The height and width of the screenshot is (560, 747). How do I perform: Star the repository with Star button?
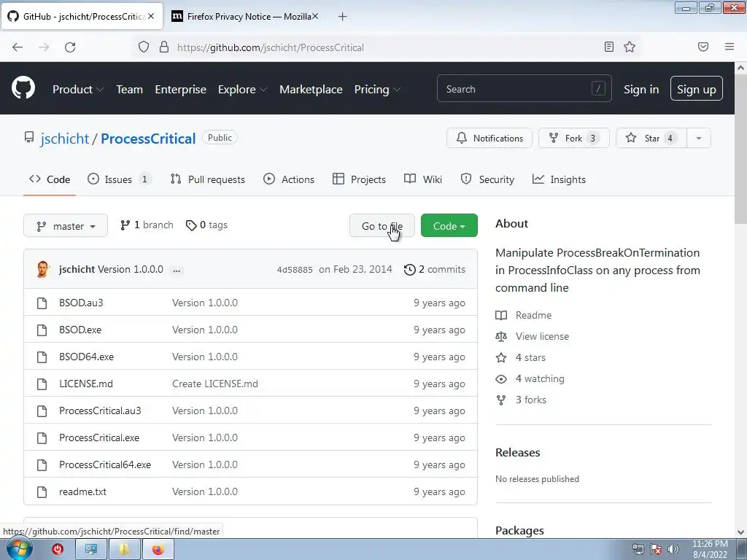coord(651,138)
